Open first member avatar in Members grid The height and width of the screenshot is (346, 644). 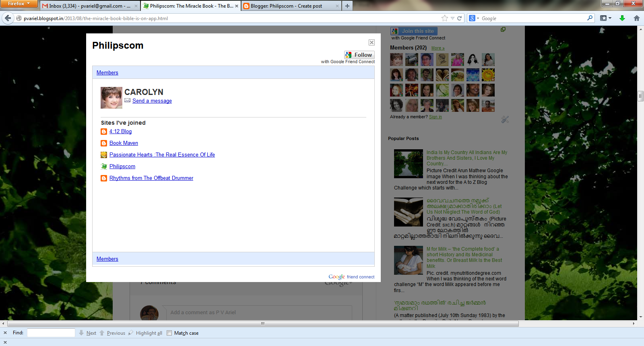396,60
